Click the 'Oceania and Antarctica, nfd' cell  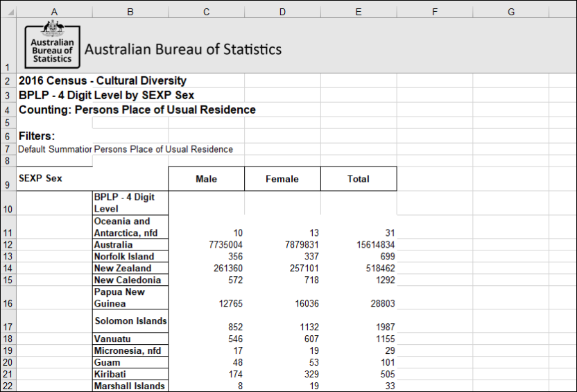[x=130, y=227]
